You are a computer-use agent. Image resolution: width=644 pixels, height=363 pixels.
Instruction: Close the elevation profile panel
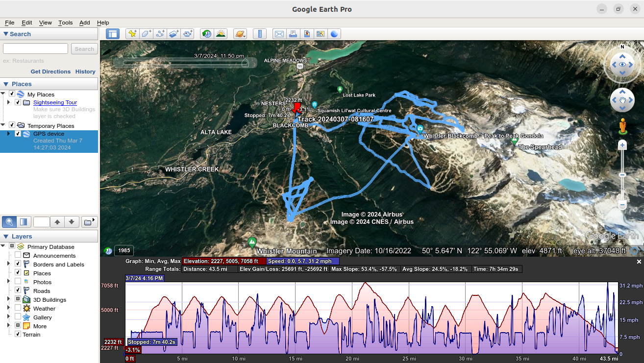click(639, 262)
